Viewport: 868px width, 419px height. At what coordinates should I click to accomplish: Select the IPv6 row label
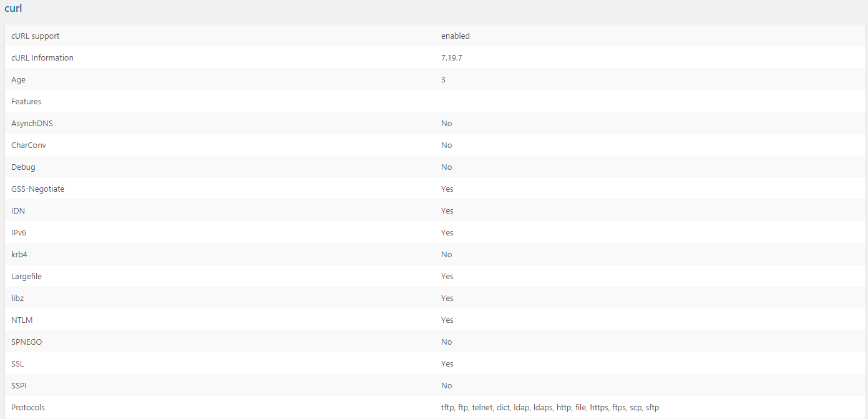(x=19, y=233)
